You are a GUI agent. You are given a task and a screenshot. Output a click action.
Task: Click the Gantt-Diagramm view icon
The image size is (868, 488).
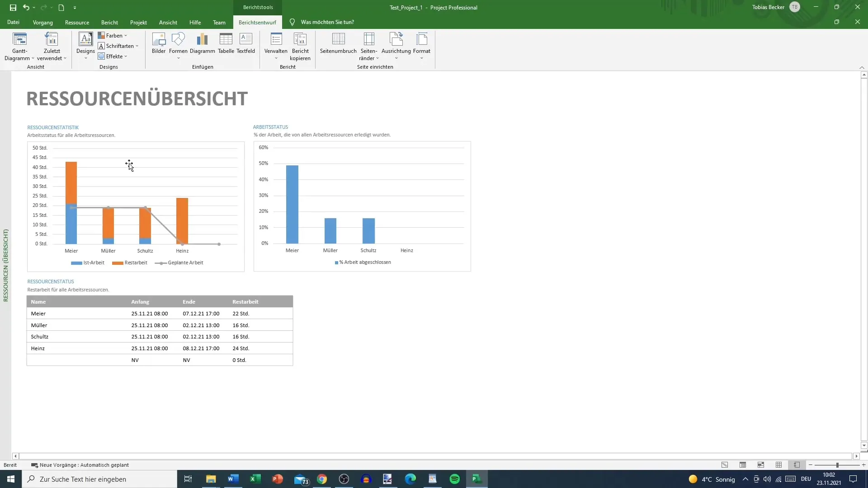pos(19,40)
